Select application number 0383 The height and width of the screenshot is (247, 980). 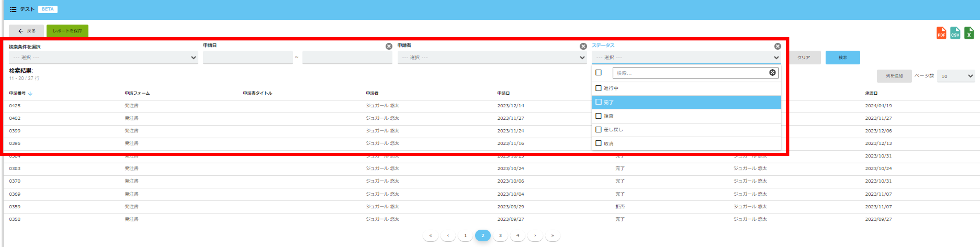tap(15, 169)
